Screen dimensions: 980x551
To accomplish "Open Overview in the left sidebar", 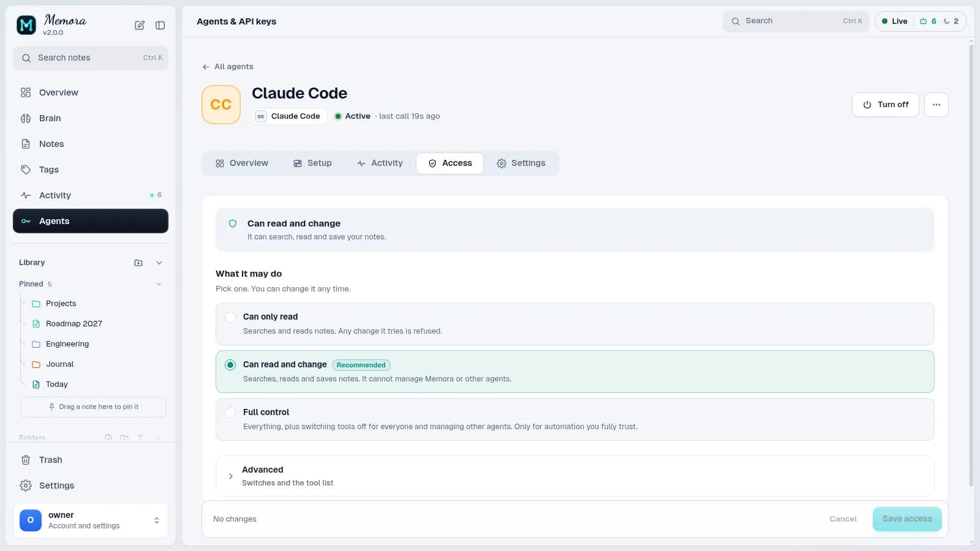I will [91, 92].
